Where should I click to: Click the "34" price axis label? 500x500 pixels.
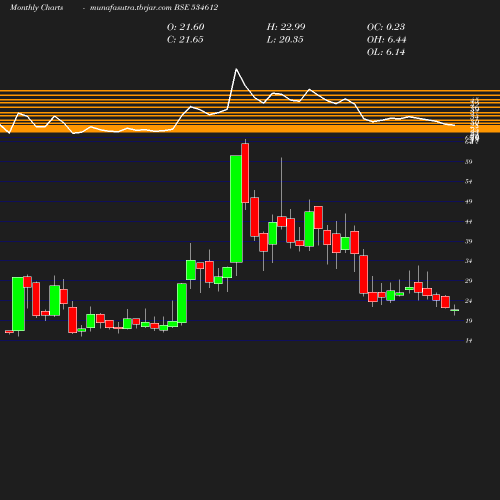click(x=469, y=261)
